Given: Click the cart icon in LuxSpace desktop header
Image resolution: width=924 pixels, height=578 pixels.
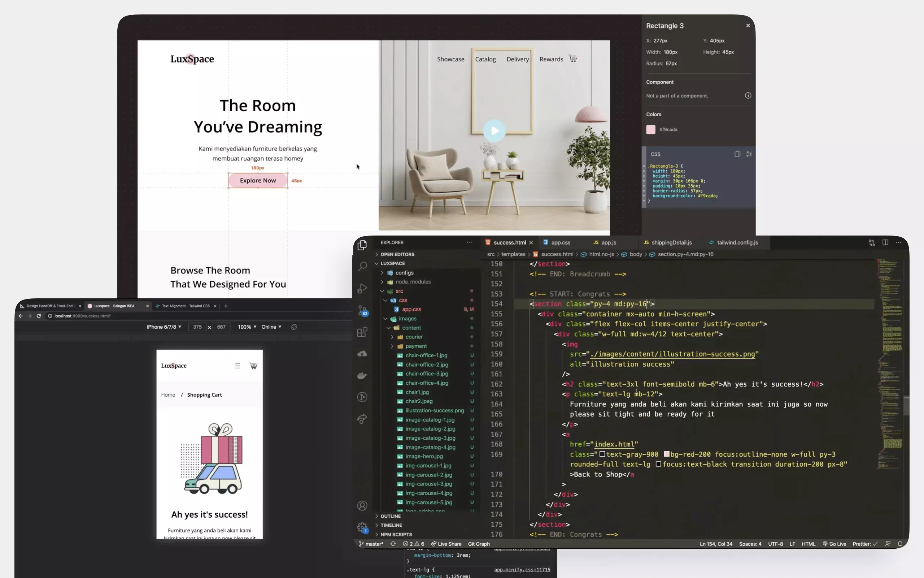Looking at the screenshot, I should click(x=573, y=59).
